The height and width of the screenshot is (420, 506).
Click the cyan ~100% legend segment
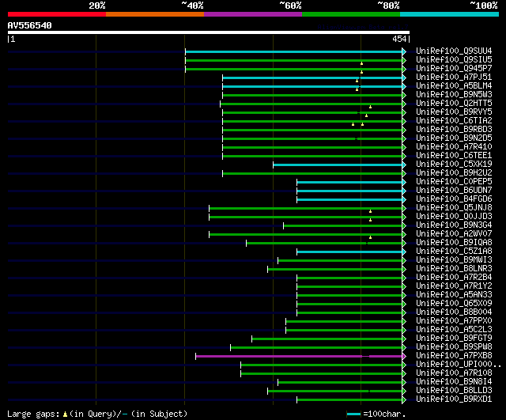(x=450, y=14)
